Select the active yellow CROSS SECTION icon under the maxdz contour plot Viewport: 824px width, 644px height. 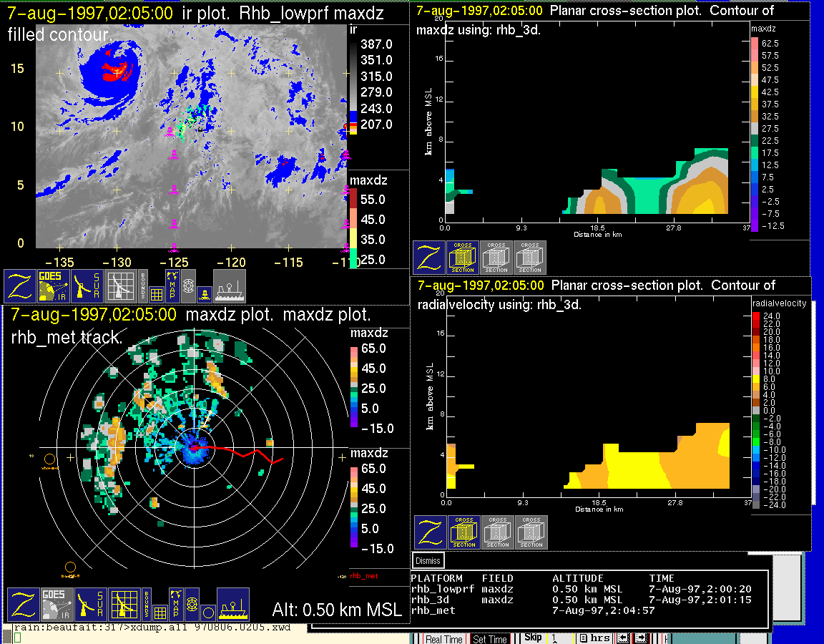coord(463,258)
